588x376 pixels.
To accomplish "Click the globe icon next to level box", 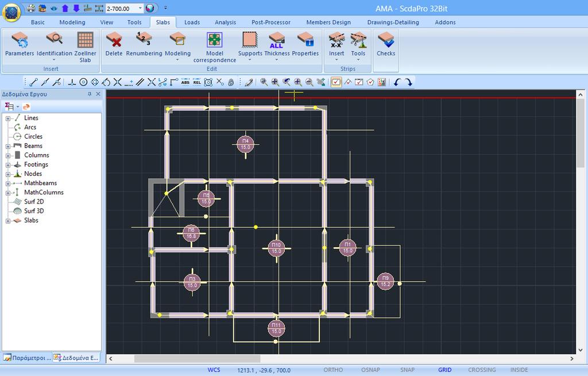I will (150, 8).
